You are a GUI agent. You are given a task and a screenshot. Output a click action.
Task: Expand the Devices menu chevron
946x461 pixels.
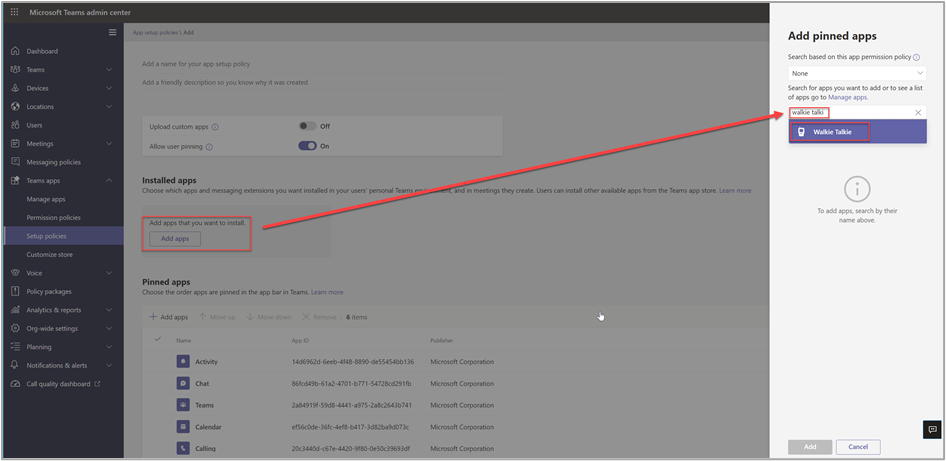pos(109,88)
